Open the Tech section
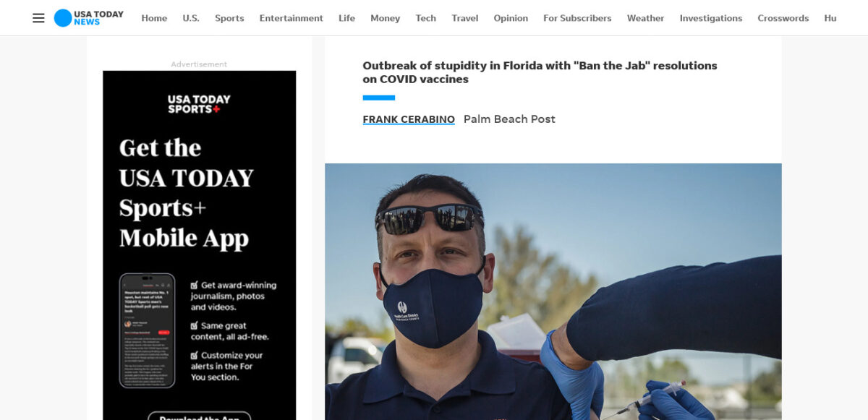The height and width of the screenshot is (420, 868). pos(426,18)
